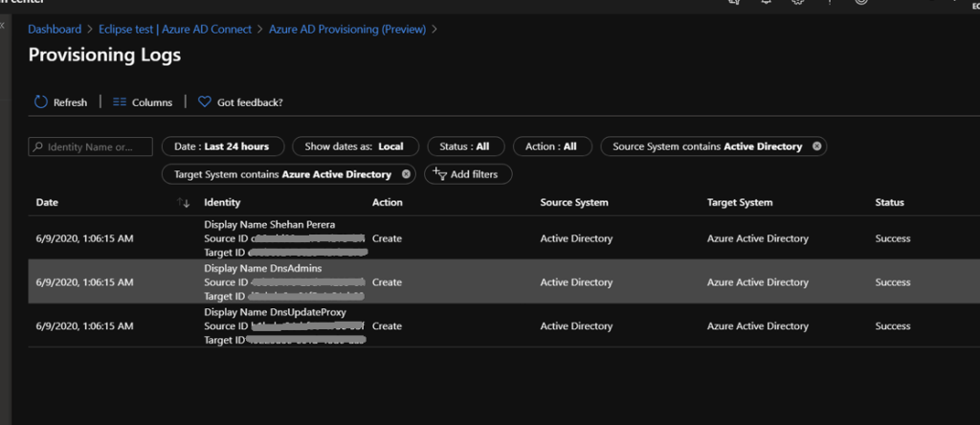Remove the Source System Active Directory filter
Screen dimensions: 980x425
point(816,146)
